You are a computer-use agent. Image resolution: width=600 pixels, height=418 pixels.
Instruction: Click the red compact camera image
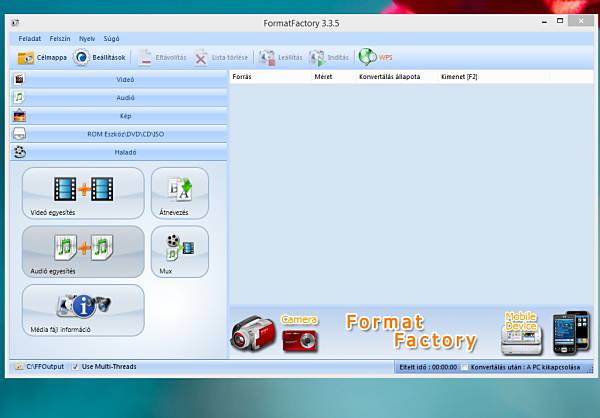coord(300,341)
